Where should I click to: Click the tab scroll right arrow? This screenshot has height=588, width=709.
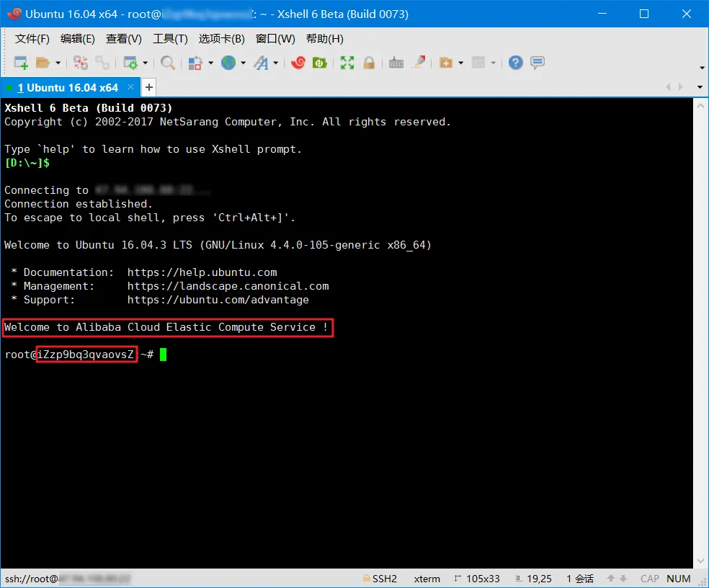click(680, 87)
